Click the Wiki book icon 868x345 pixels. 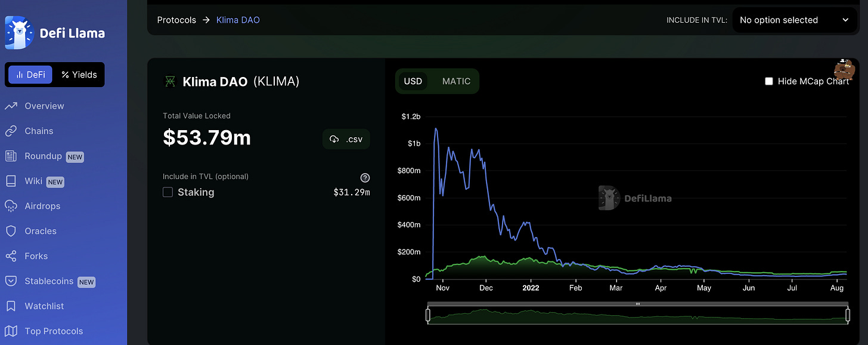pyautogui.click(x=11, y=181)
